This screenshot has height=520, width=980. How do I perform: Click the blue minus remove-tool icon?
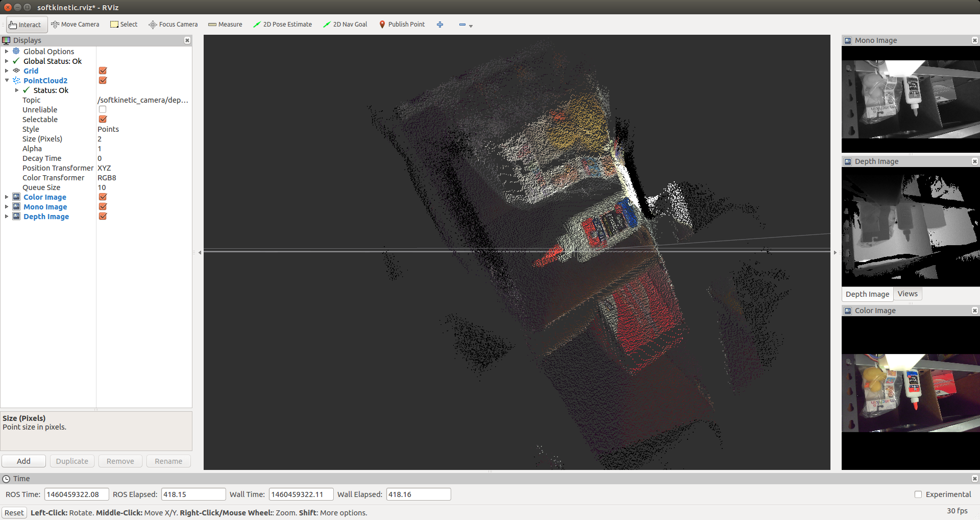[462, 25]
